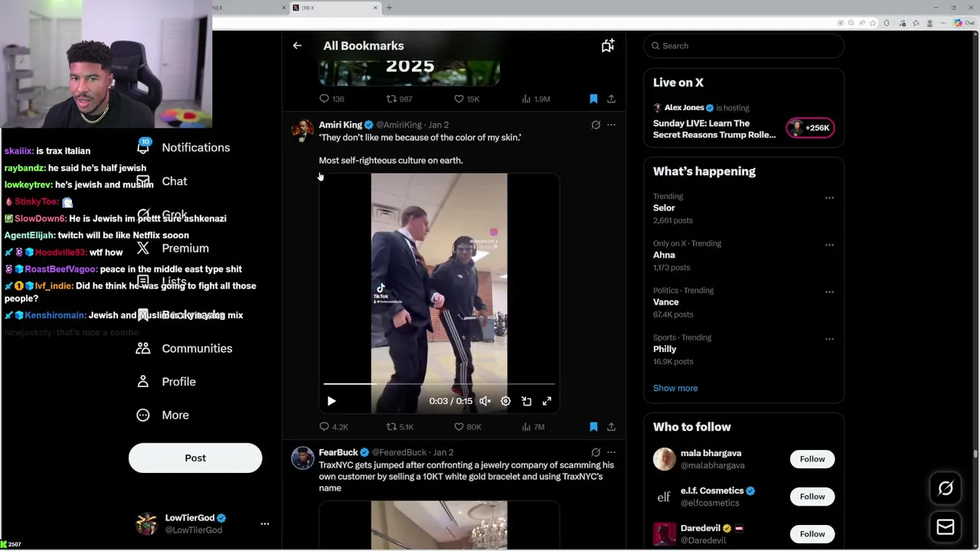The height and width of the screenshot is (551, 980).
Task: Open more options on Amiri King post
Action: tap(611, 125)
